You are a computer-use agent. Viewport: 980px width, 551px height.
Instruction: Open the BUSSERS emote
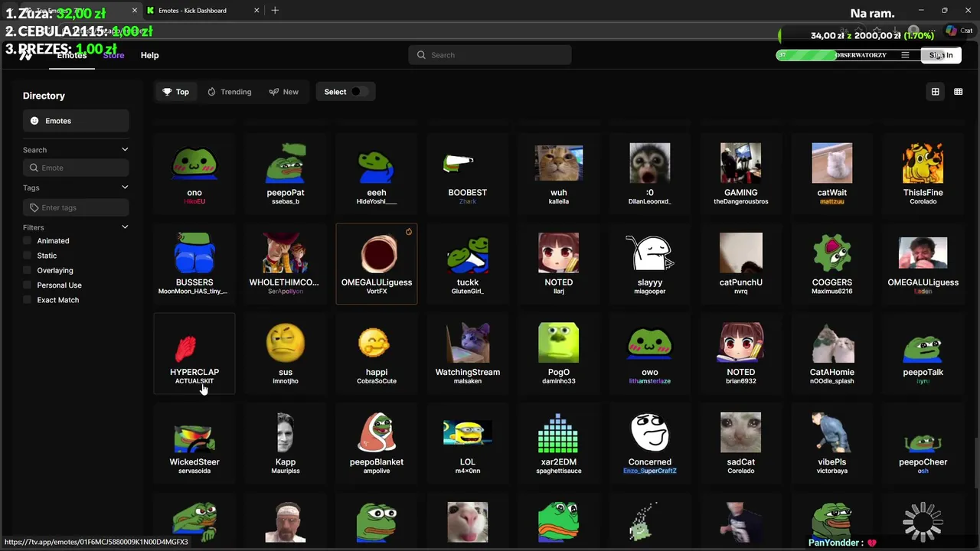[194, 263]
